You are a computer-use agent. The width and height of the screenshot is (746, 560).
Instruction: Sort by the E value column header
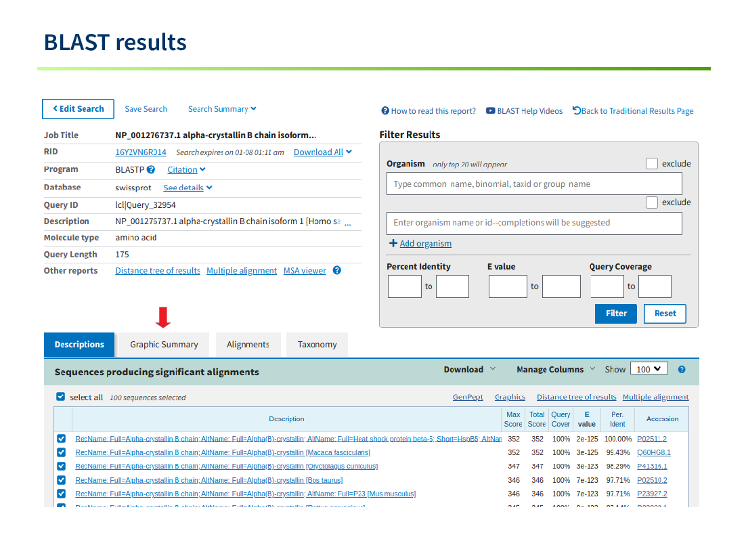pyautogui.click(x=587, y=419)
